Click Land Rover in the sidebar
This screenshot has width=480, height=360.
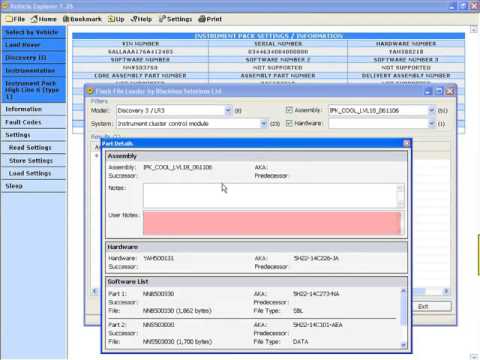coord(33,45)
